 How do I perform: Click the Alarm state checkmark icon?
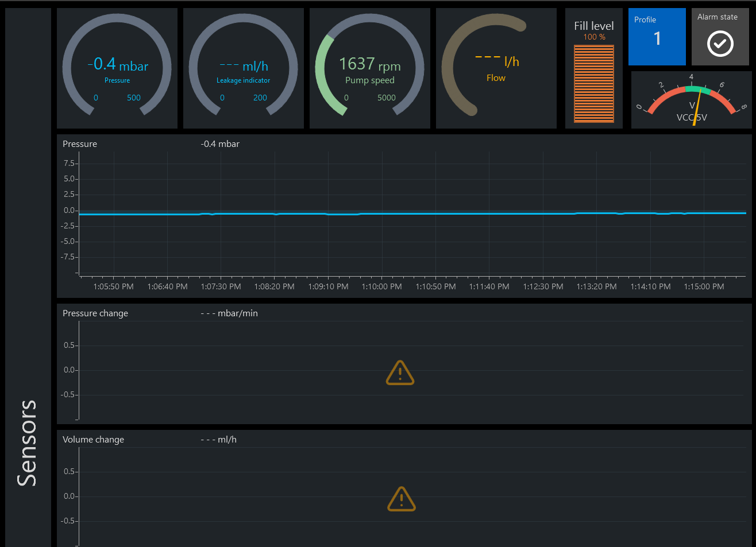point(720,44)
